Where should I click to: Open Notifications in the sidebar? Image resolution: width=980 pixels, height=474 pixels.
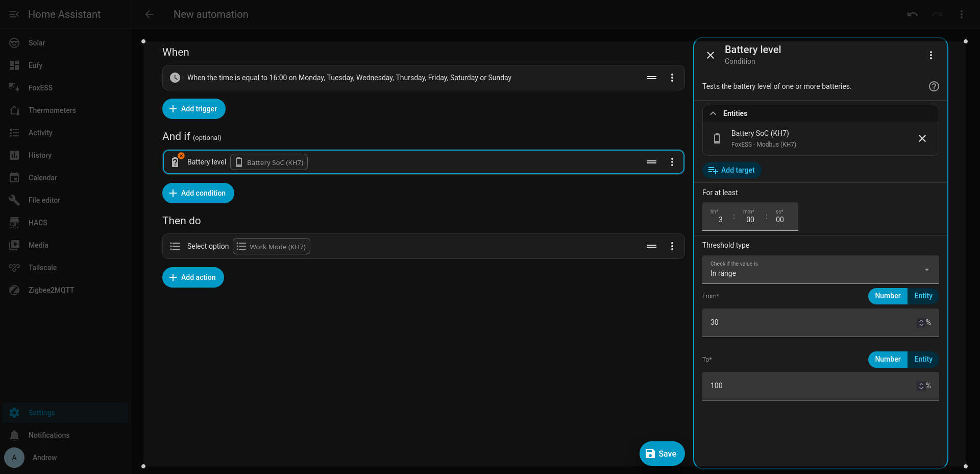click(x=65, y=435)
